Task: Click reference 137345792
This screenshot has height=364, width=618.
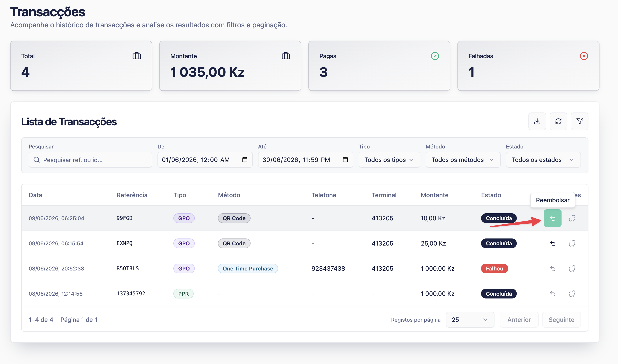Action: click(131, 294)
